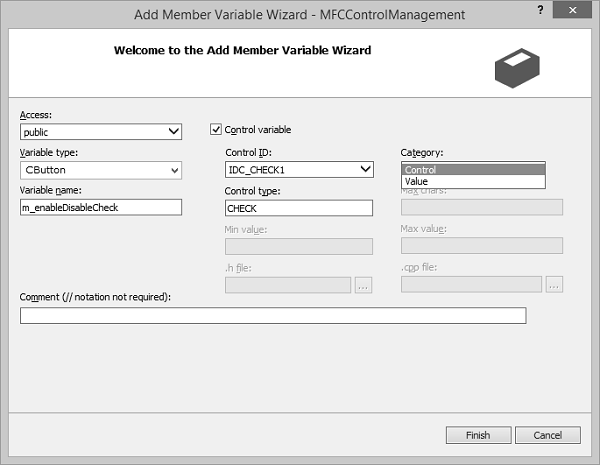
Task: Expand the Variable type dropdown showing CButton
Action: click(174, 170)
